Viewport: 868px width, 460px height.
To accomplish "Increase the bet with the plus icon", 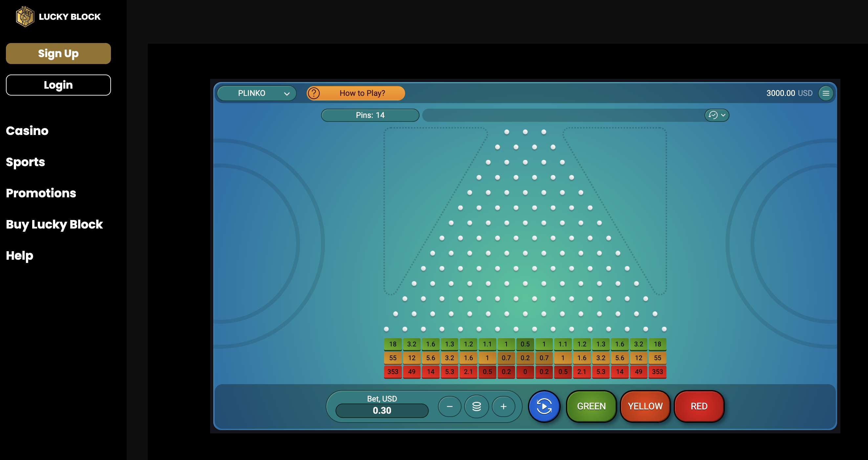I will [503, 406].
